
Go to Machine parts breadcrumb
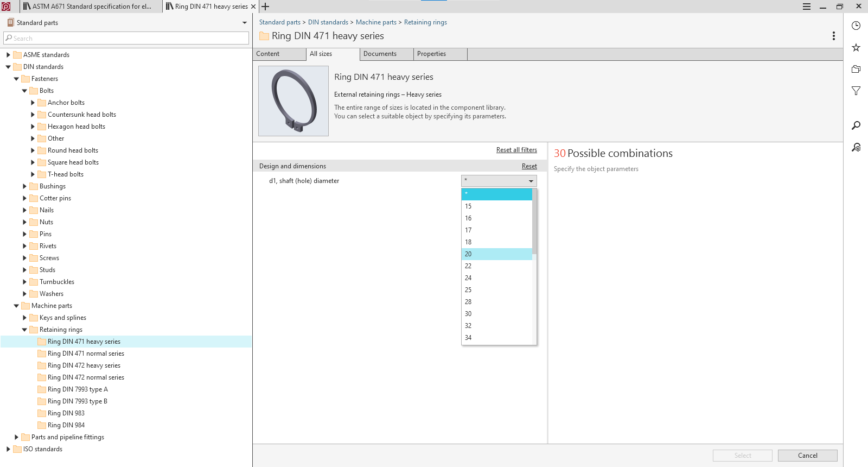click(x=376, y=22)
